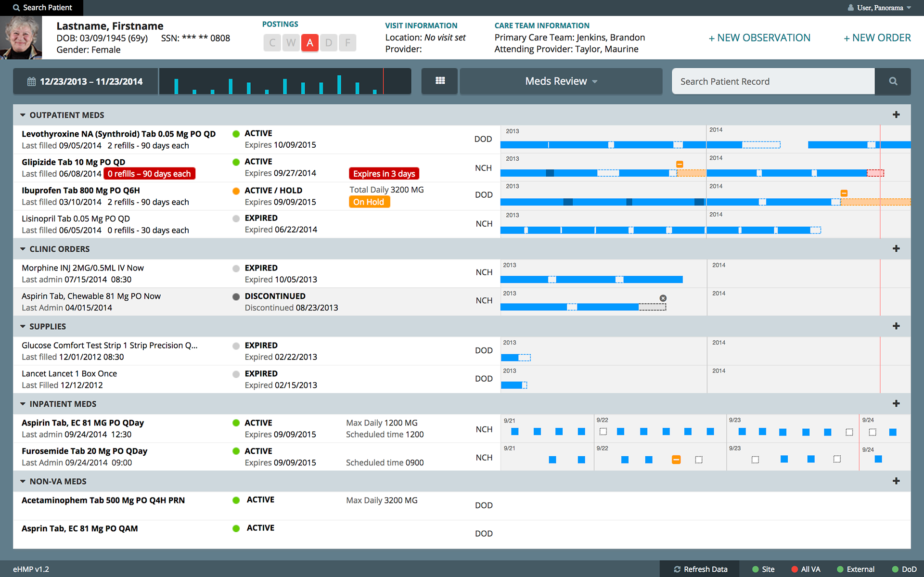This screenshot has height=577, width=924.
Task: Collapse the Inpatient Meds section
Action: tap(23, 404)
